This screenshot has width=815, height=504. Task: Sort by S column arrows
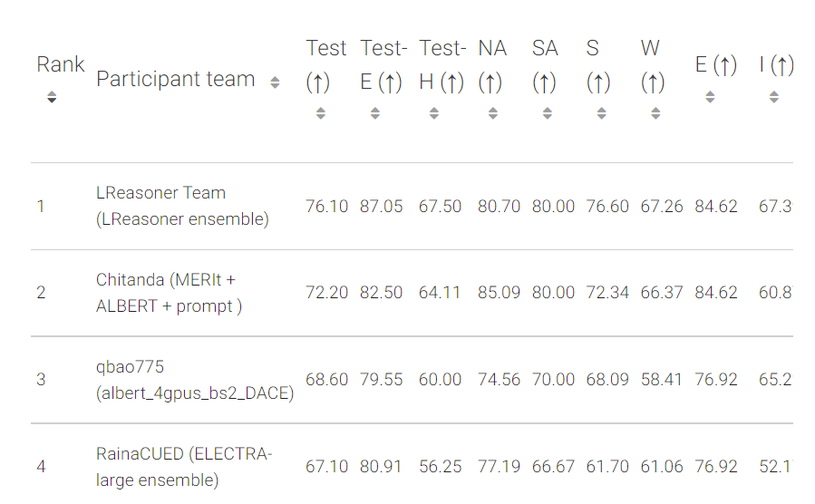(x=602, y=113)
